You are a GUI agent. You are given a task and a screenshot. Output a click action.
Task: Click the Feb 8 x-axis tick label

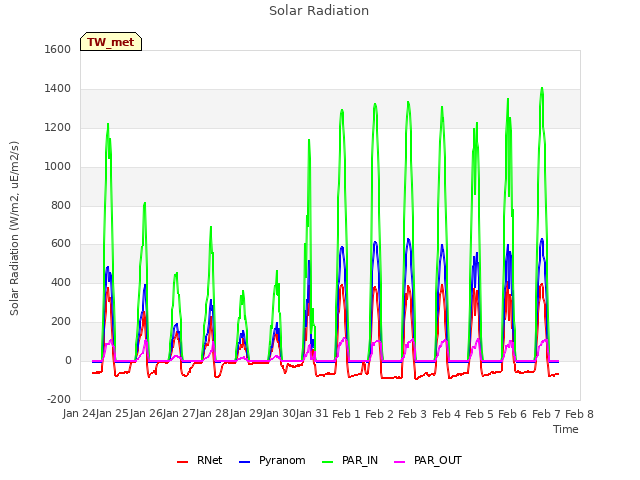pos(579,414)
